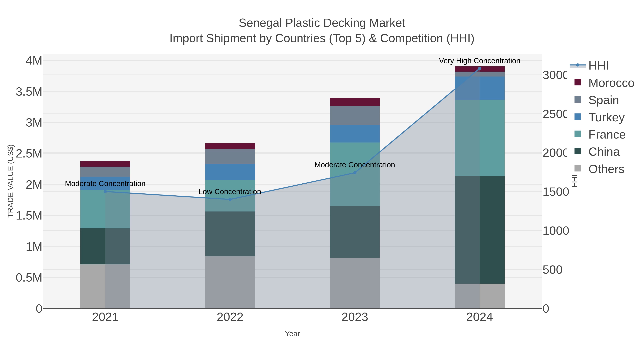Viewport: 644px width, 362px height.
Task: Select the 2023 Morocco bar segment
Action: 355,102
